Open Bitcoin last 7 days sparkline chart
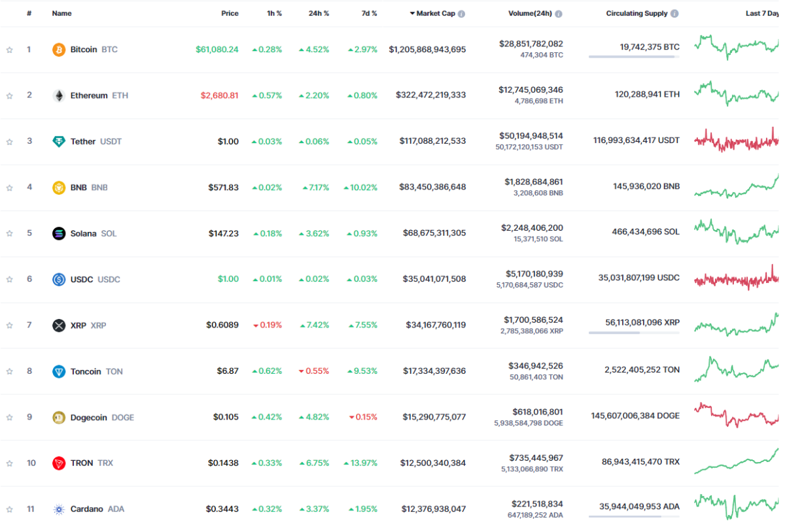The image size is (785, 532). pyautogui.click(x=737, y=46)
